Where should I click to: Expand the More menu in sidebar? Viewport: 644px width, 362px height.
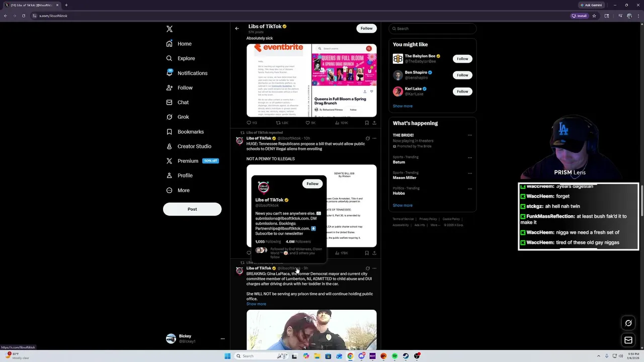(x=178, y=190)
